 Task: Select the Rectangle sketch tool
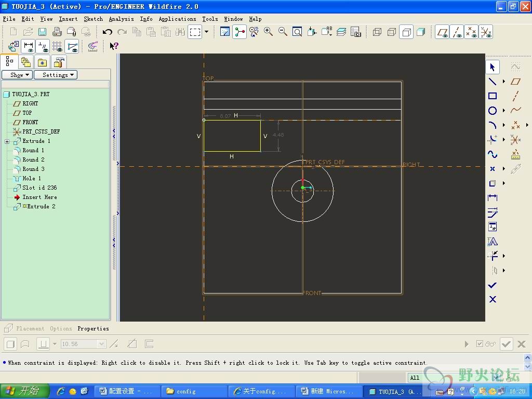coord(493,96)
